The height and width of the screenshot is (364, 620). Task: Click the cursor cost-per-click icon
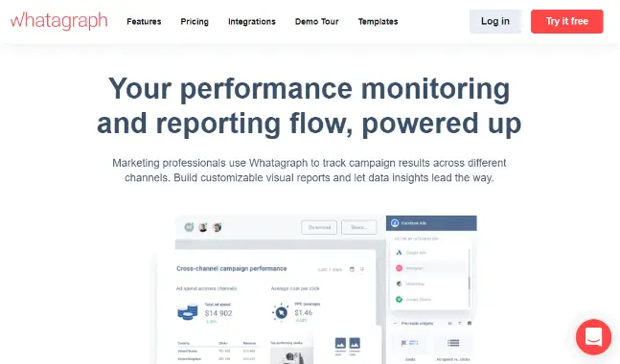pos(281,312)
